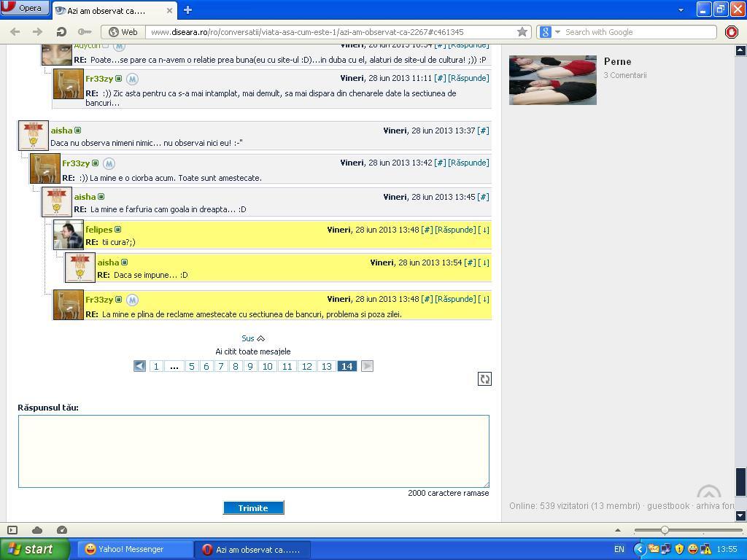Open the Opera menu button
The image size is (747, 560).
coord(24,8)
